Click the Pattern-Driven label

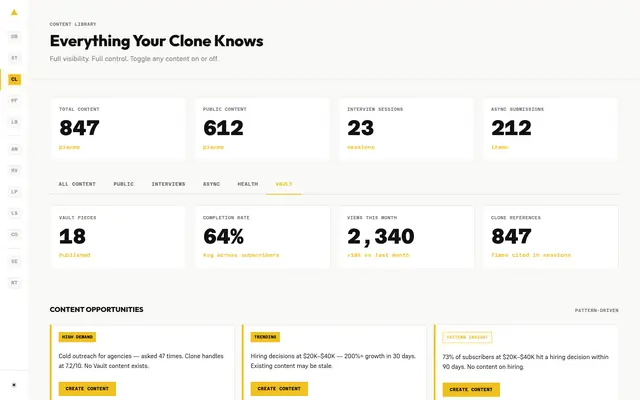[x=597, y=311]
